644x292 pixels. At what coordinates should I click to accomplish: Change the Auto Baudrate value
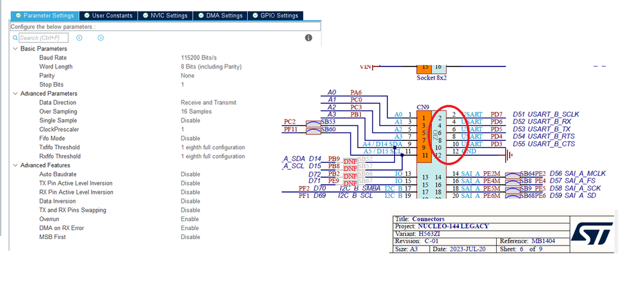tap(190, 174)
